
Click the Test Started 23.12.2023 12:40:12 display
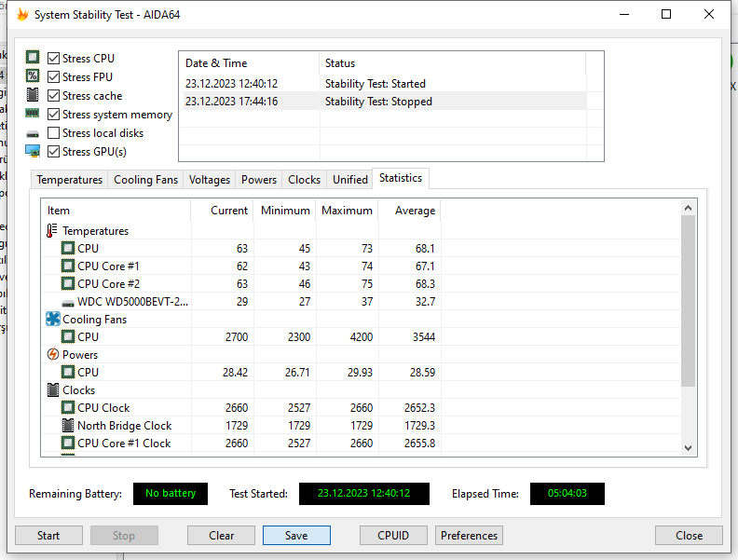coord(363,494)
